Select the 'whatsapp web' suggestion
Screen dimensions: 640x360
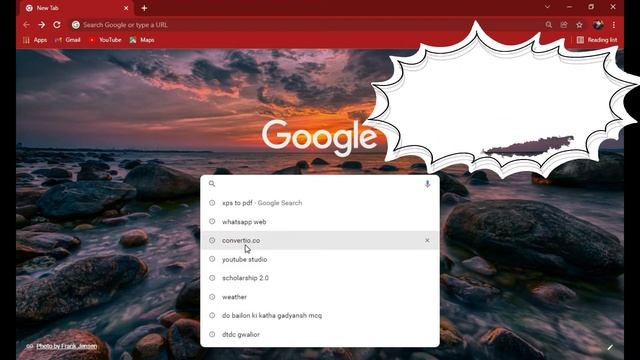click(x=320, y=222)
